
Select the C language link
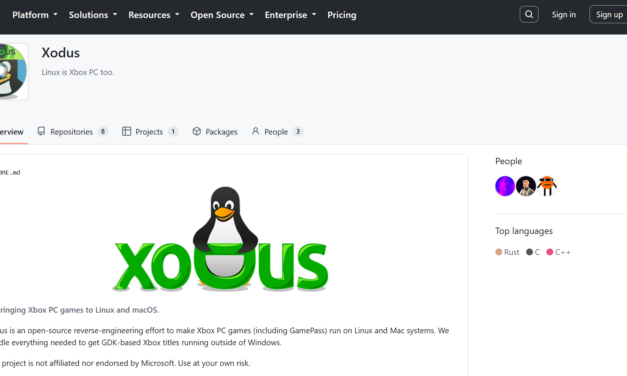(533, 252)
